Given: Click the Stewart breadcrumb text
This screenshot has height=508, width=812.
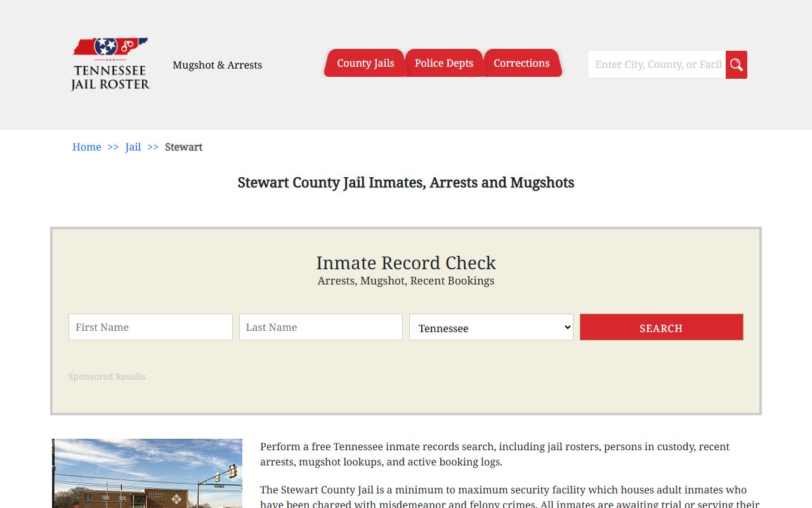Looking at the screenshot, I should click(184, 147).
